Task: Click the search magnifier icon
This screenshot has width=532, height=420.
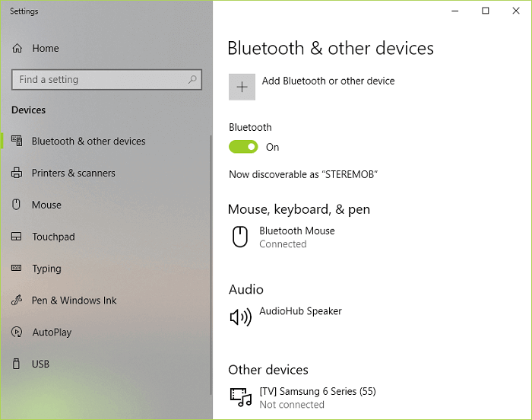Action: [x=193, y=79]
